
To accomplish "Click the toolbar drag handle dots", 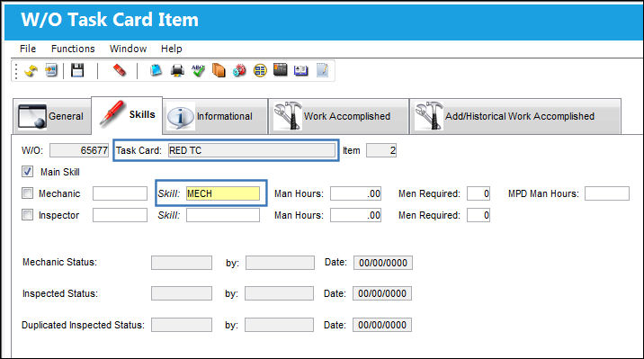I will 16,71.
